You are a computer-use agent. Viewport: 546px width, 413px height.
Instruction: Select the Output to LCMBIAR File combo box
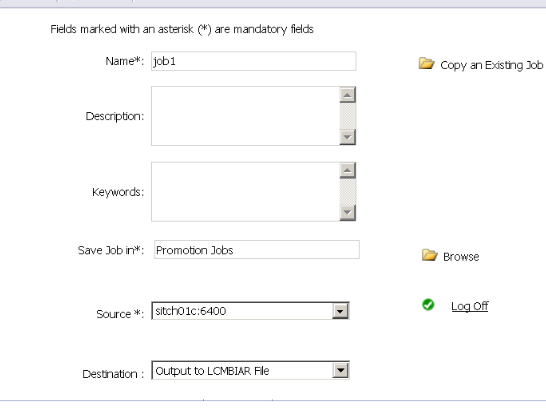pyautogui.click(x=250, y=371)
